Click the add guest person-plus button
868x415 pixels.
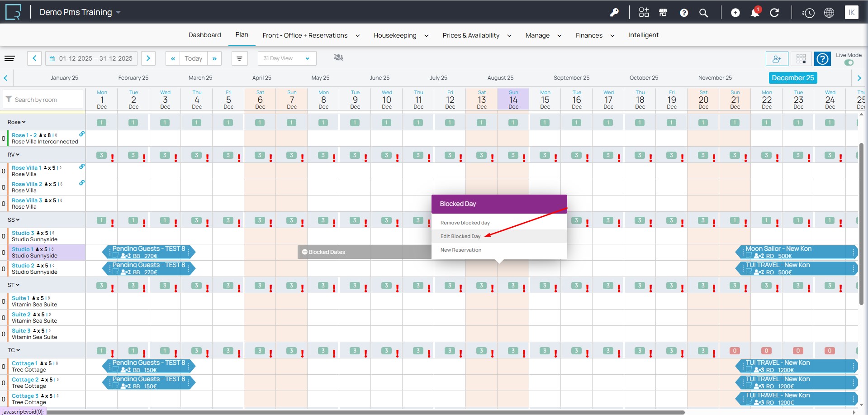point(777,59)
